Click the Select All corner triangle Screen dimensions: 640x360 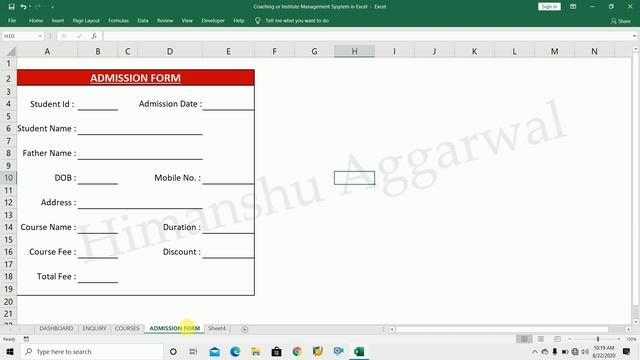coord(11,51)
